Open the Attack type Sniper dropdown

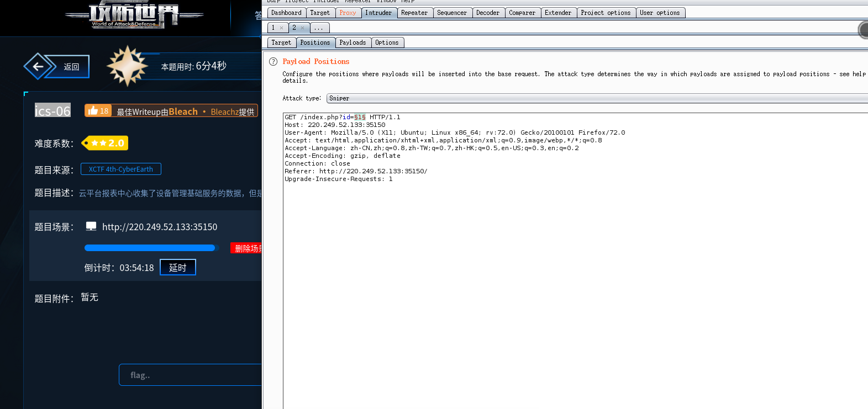click(x=597, y=98)
